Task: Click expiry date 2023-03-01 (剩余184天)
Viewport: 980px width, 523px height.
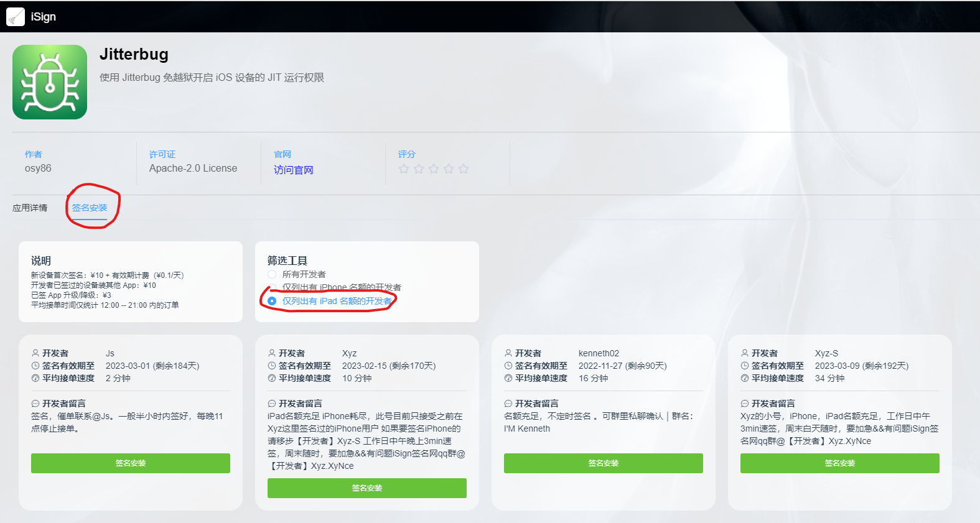Action: [152, 366]
